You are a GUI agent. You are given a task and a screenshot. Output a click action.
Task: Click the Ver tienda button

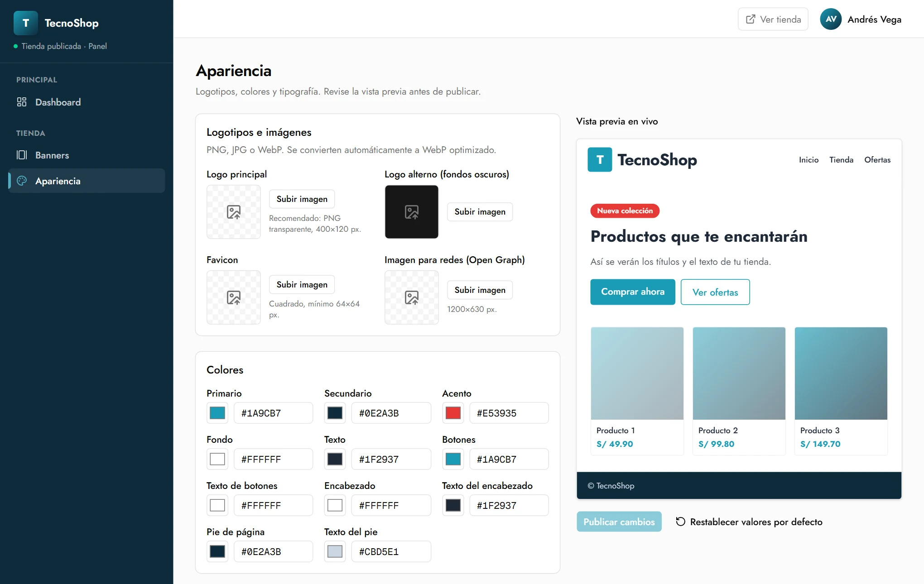[x=773, y=19]
